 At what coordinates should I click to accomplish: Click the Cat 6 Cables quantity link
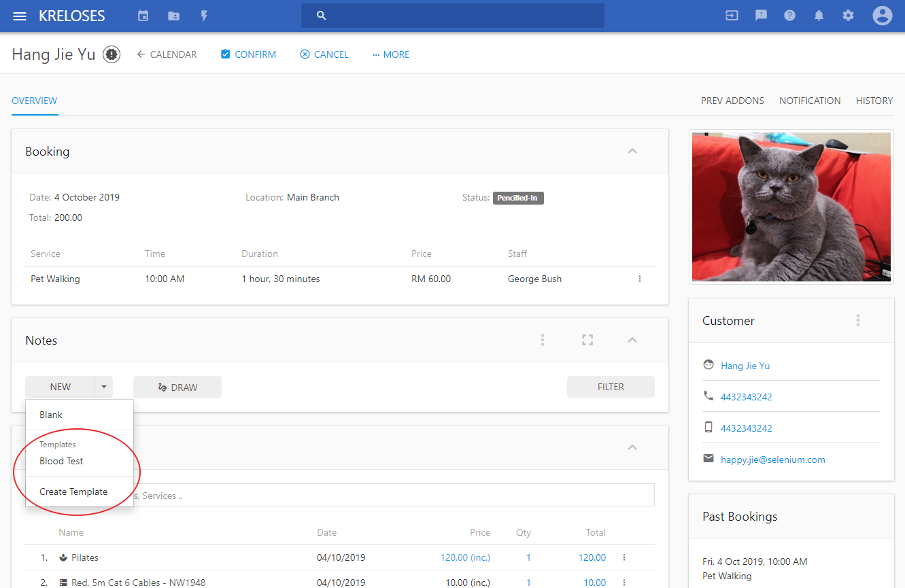pyautogui.click(x=528, y=583)
